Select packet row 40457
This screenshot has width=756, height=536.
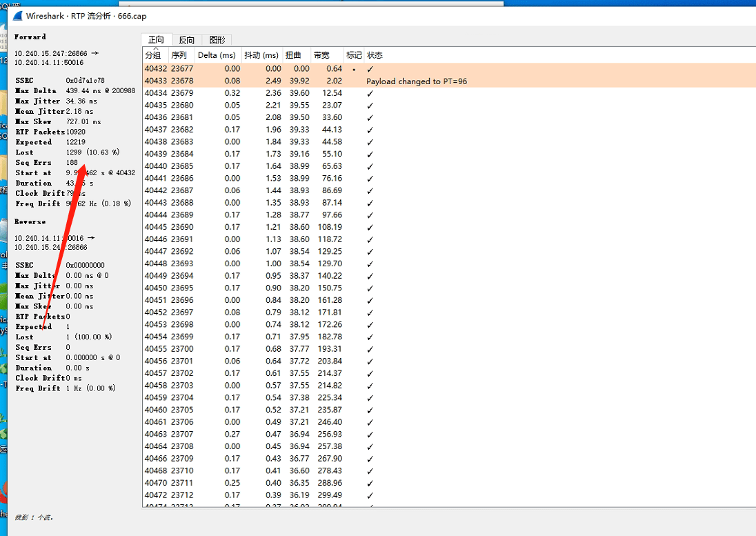click(x=449, y=373)
